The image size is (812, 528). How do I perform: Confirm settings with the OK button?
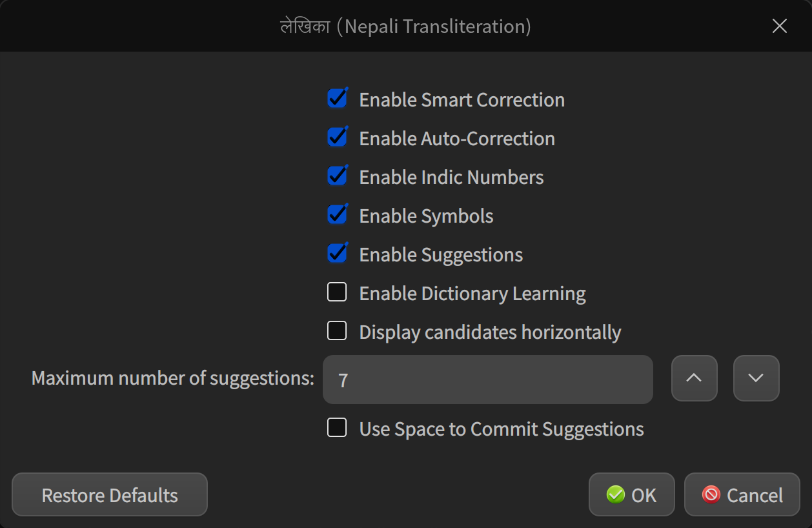point(632,494)
